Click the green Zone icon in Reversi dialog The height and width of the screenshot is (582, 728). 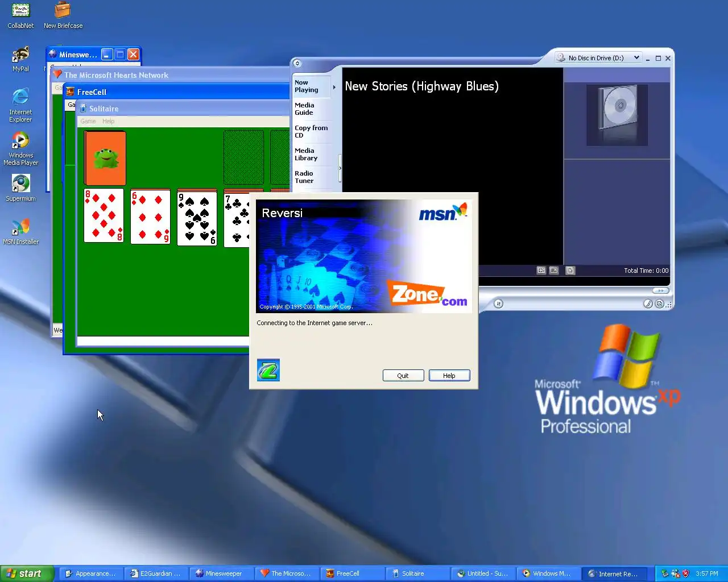click(268, 370)
